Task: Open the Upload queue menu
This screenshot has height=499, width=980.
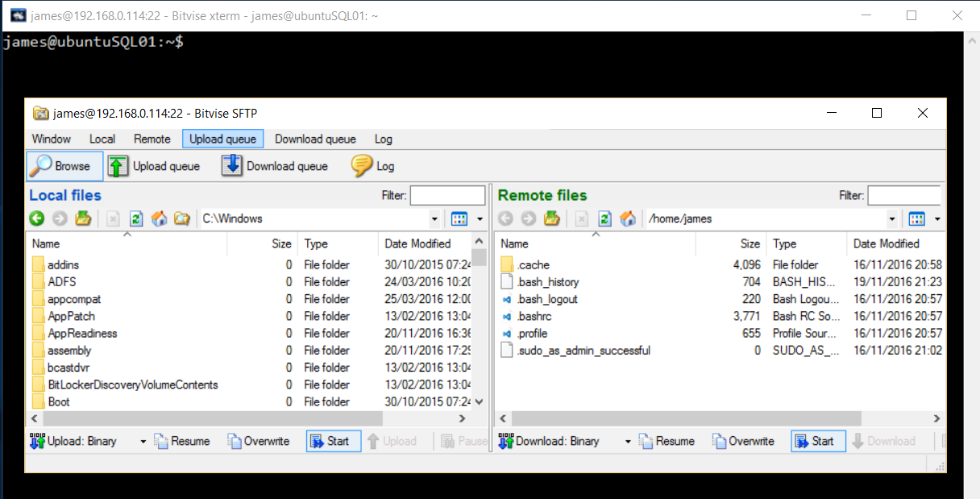Action: click(x=223, y=139)
